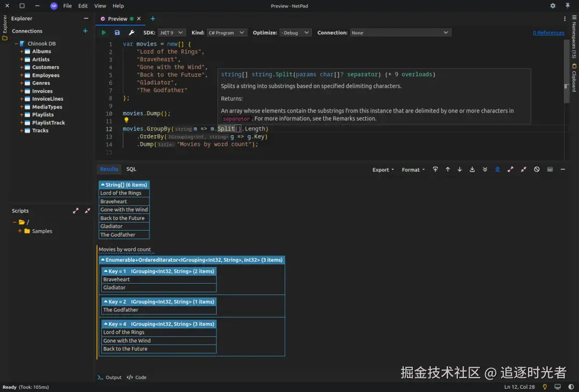Select the Employees table in Explorer

(x=46, y=75)
